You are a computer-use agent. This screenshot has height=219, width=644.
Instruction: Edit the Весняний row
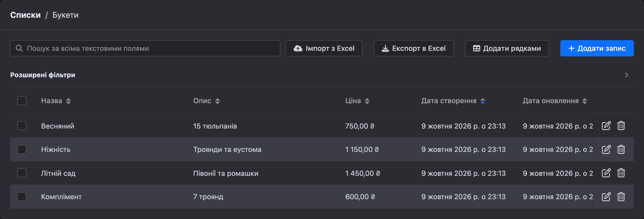pos(606,126)
